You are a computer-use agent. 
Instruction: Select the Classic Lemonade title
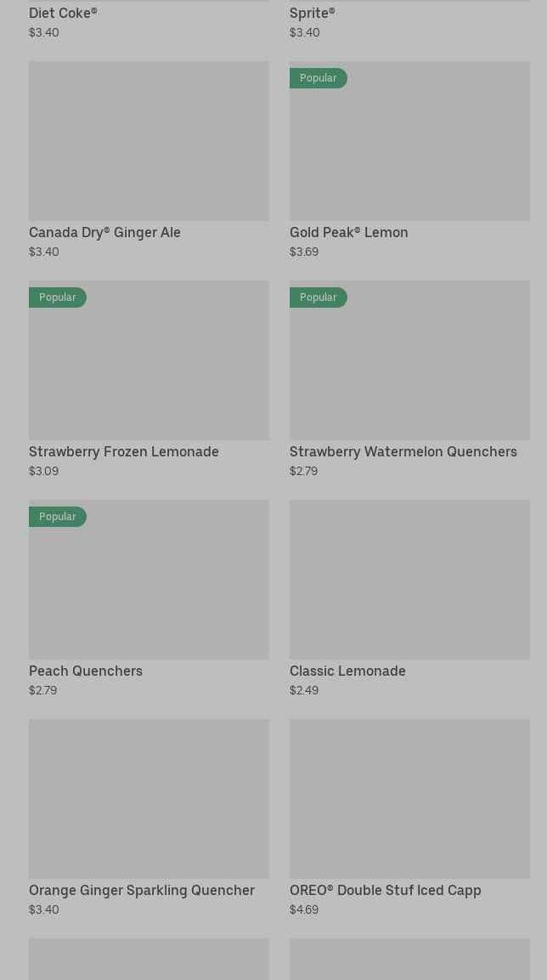[347, 671]
